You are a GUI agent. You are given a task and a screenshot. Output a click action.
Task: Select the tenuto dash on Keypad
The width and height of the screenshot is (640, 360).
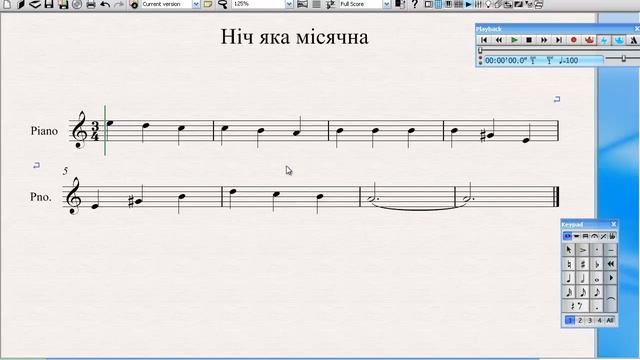[611, 250]
